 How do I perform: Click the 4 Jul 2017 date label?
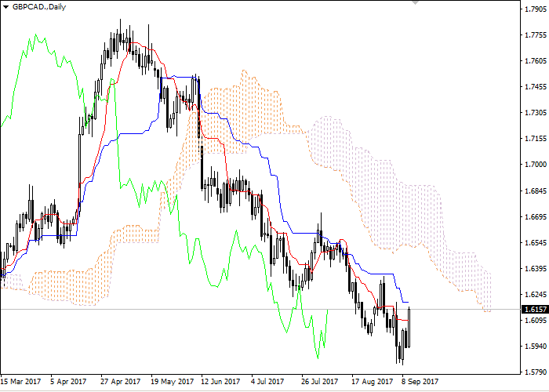coord(268,382)
